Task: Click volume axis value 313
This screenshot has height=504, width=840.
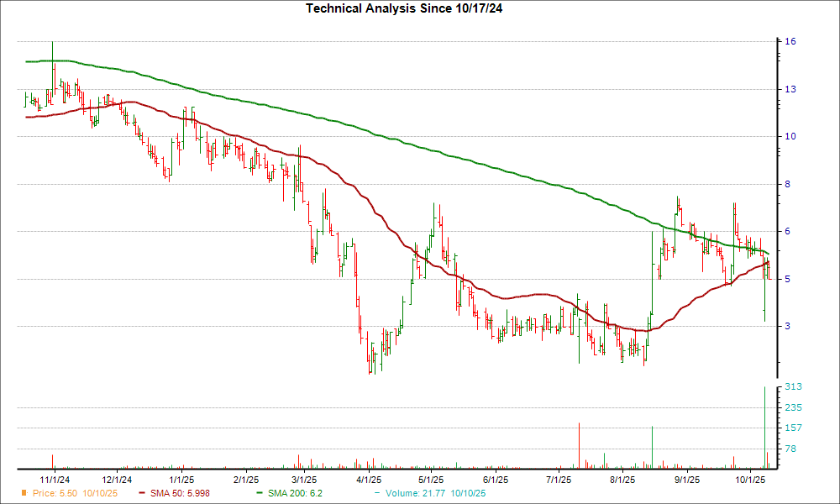Action: (793, 387)
